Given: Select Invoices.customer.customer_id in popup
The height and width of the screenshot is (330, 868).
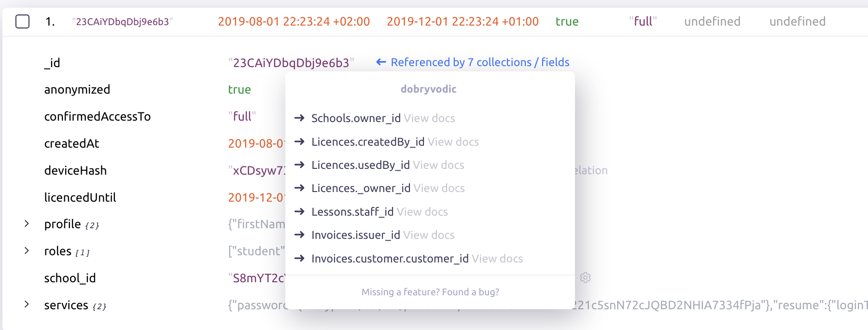Looking at the screenshot, I should (x=390, y=259).
